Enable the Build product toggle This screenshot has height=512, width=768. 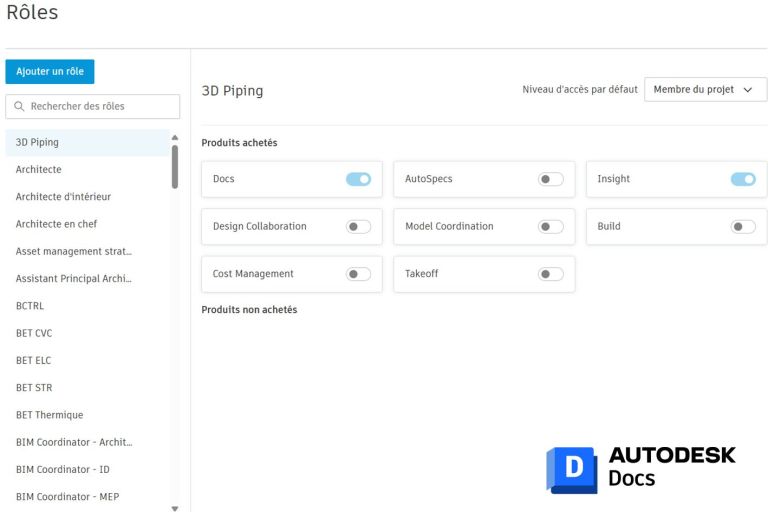pyautogui.click(x=743, y=227)
